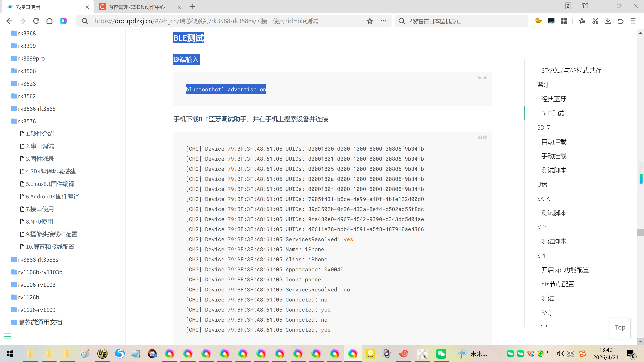Expand the rk3562 folder
The width and height of the screenshot is (644, 362).
(23, 96)
